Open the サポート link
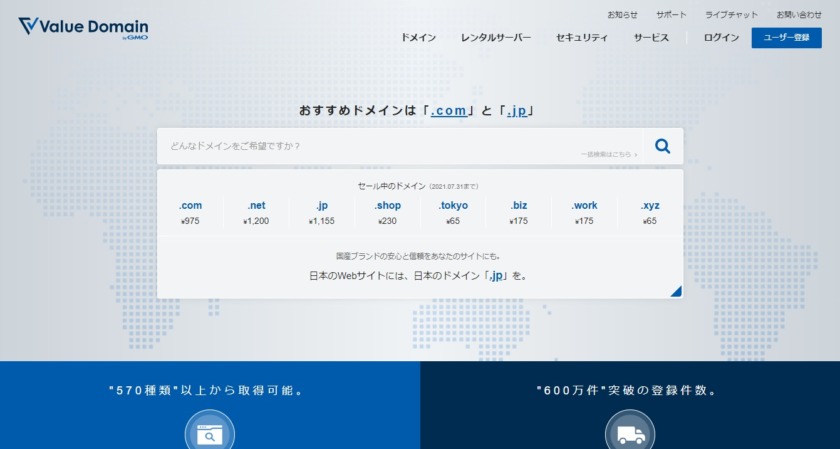The width and height of the screenshot is (840, 449). [x=671, y=15]
